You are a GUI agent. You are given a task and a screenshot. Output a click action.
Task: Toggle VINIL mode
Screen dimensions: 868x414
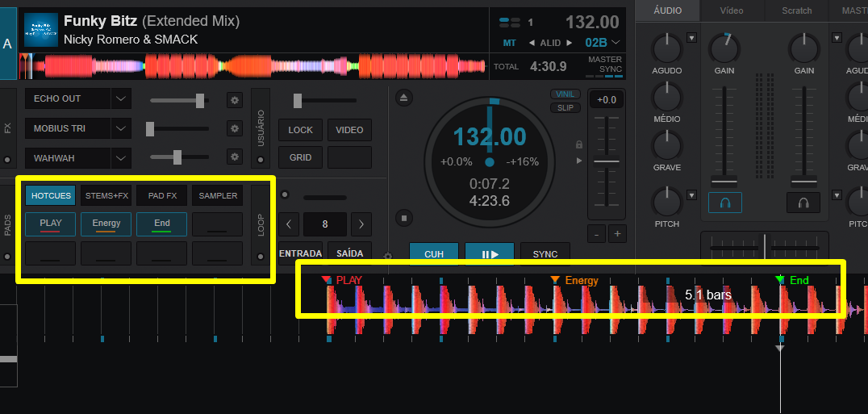coord(565,94)
